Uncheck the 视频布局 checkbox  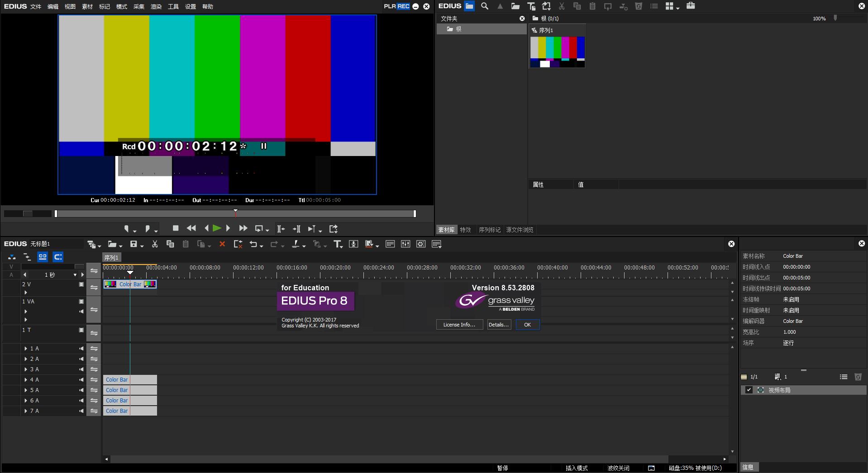(x=749, y=390)
